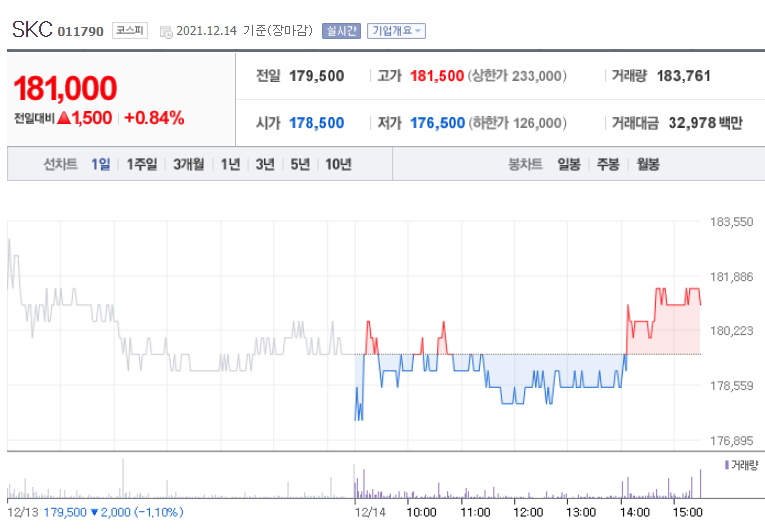Image resolution: width=765 pixels, height=531 pixels.
Task: Click the +0.84% change rate
Action: pyautogui.click(x=154, y=118)
